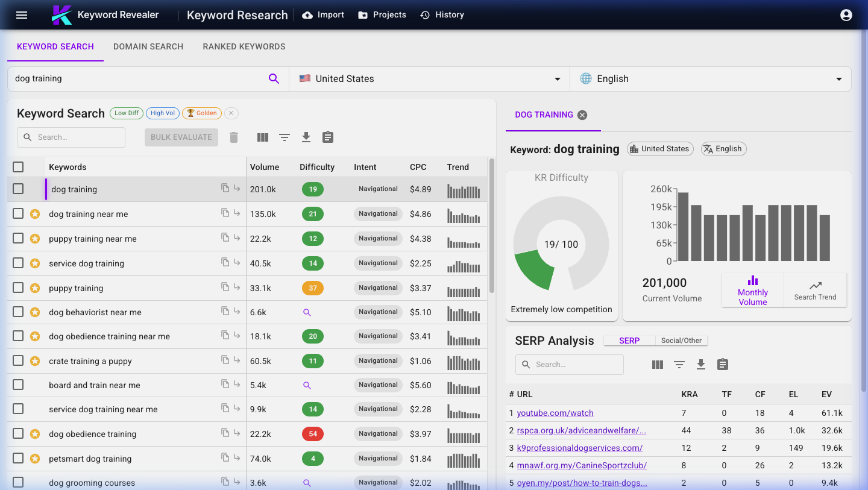Select the Social/Other SERP tab
Viewport: 868px width, 490px height.
681,341
